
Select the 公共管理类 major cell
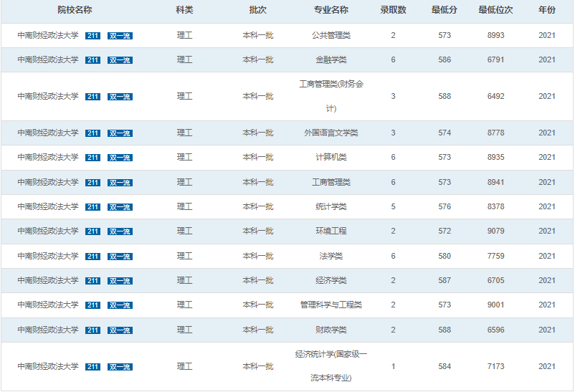(x=331, y=35)
